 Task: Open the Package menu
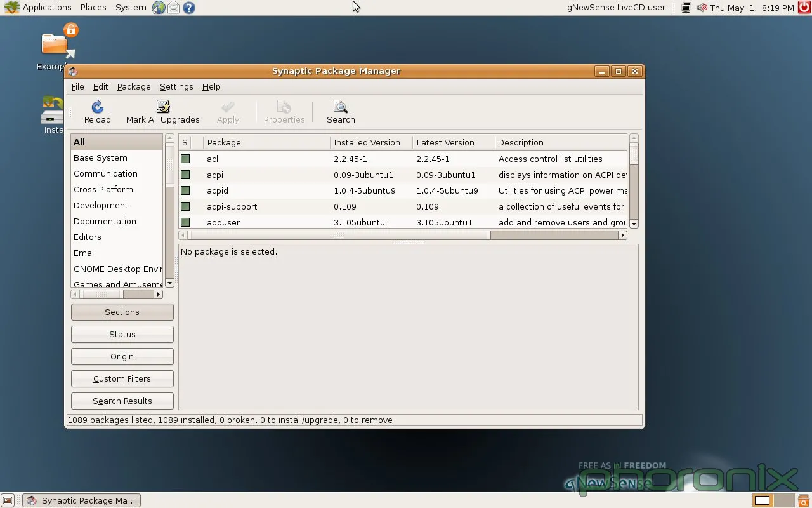pyautogui.click(x=134, y=86)
